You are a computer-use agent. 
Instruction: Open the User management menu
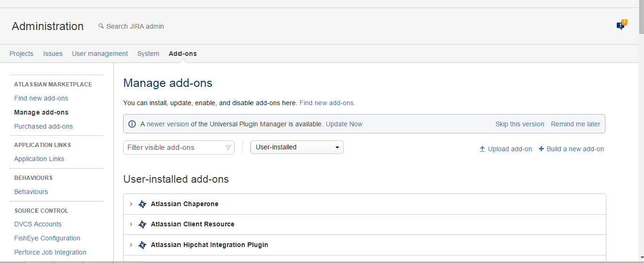click(100, 54)
